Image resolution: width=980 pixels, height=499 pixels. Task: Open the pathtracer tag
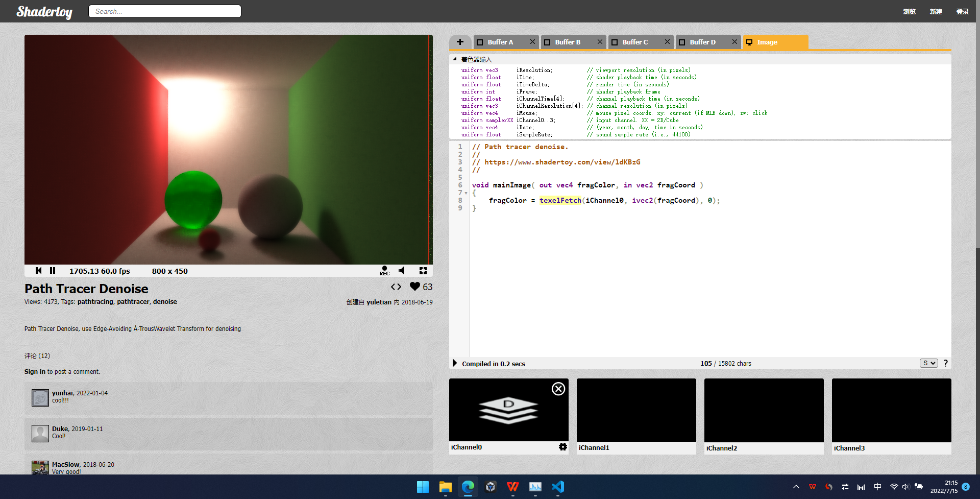tap(133, 302)
